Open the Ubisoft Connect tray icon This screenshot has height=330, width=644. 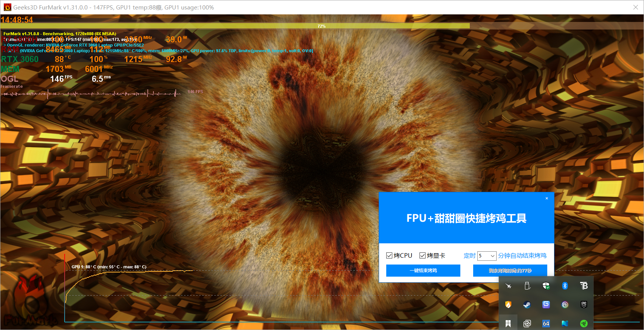coord(565,305)
